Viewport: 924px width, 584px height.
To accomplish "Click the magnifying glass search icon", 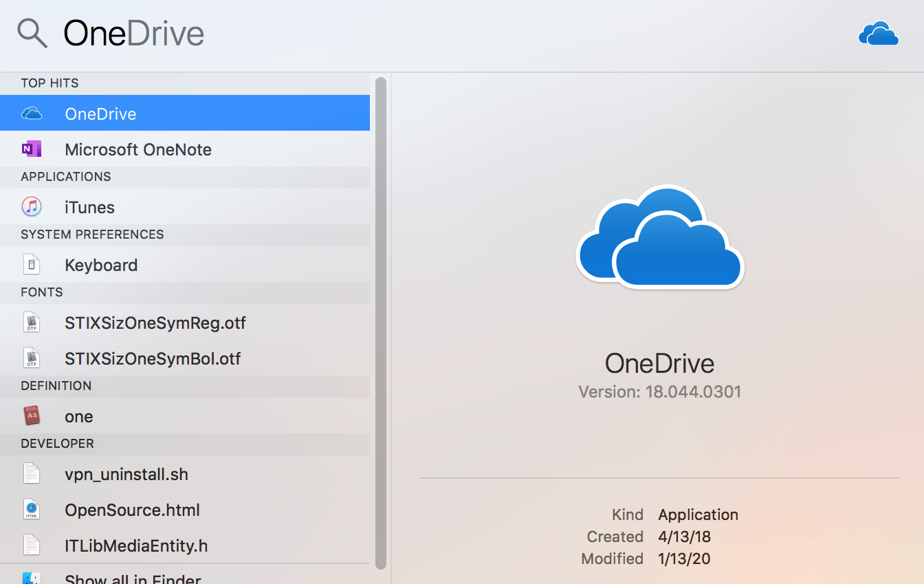I will 32,32.
